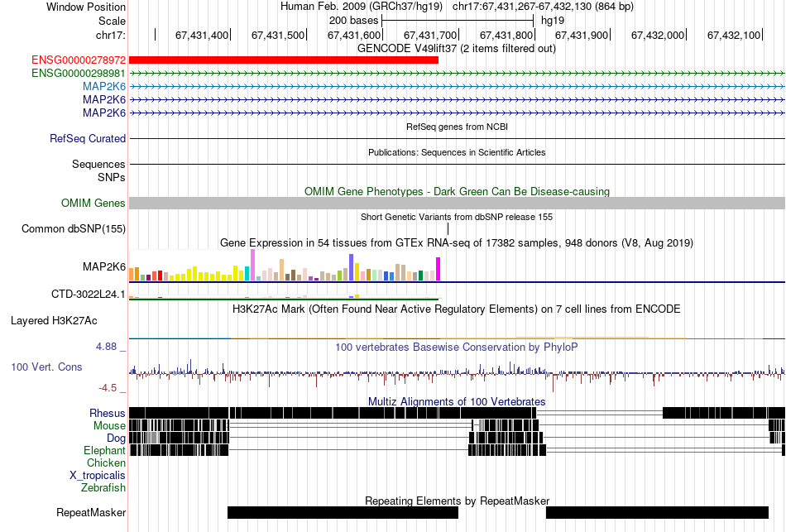This screenshot has width=786, height=532.
Task: Click Repeating Elements by RepeatMasker title
Action: pyautogui.click(x=458, y=501)
